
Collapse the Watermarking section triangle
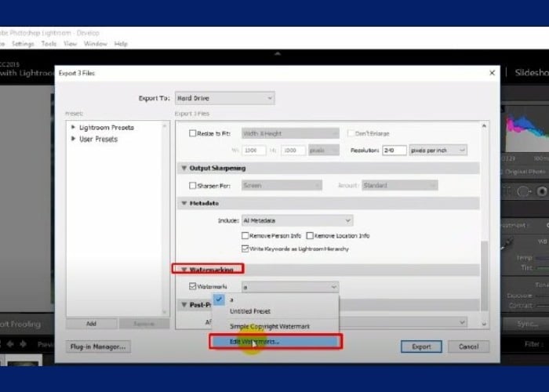[184, 270]
